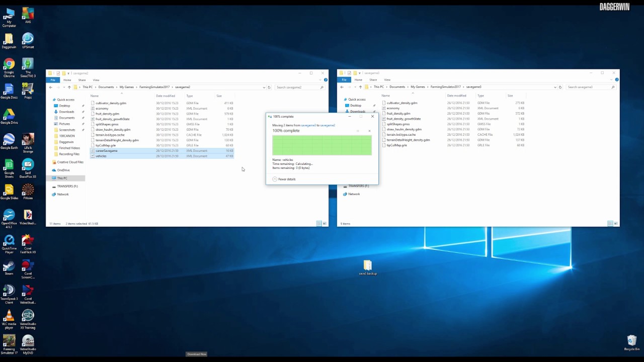644x362 pixels.
Task: Open address bar history dropdown in savegame3
Action: 555,87
